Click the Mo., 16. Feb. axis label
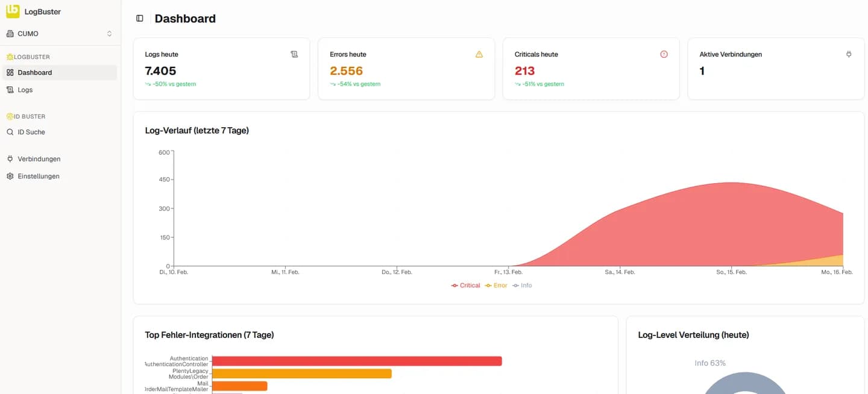This screenshot has height=394, width=868. (838, 272)
